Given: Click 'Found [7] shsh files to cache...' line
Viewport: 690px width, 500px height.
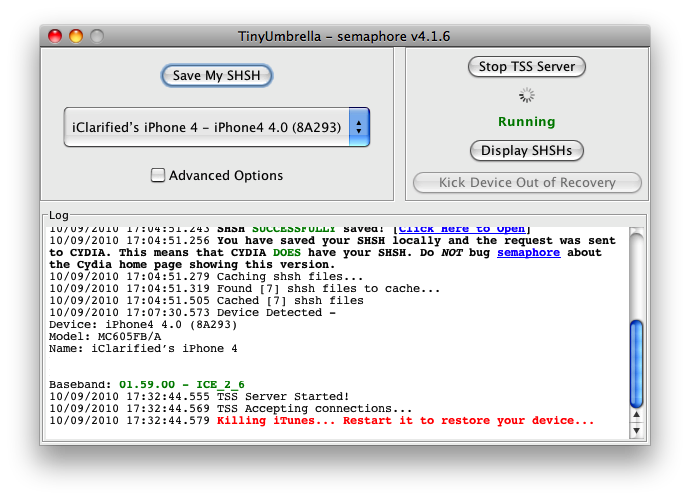Looking at the screenshot, I should point(245,289).
